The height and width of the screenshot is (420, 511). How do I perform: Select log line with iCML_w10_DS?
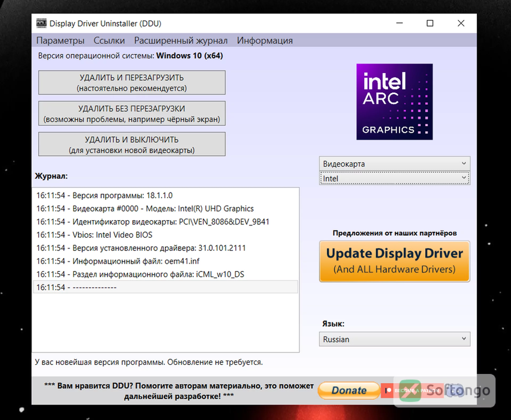[x=165, y=274]
